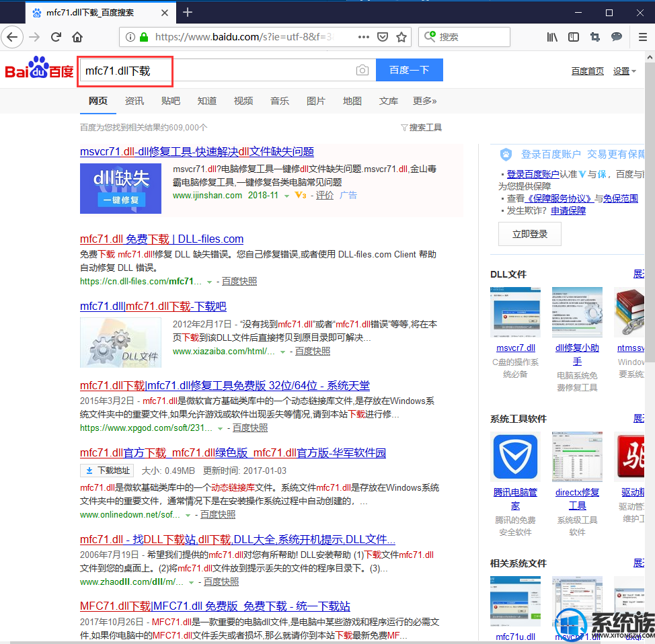Expand dropdown next to www.ijinshan.com
Viewport: 655px width, 644px height.
click(x=286, y=196)
